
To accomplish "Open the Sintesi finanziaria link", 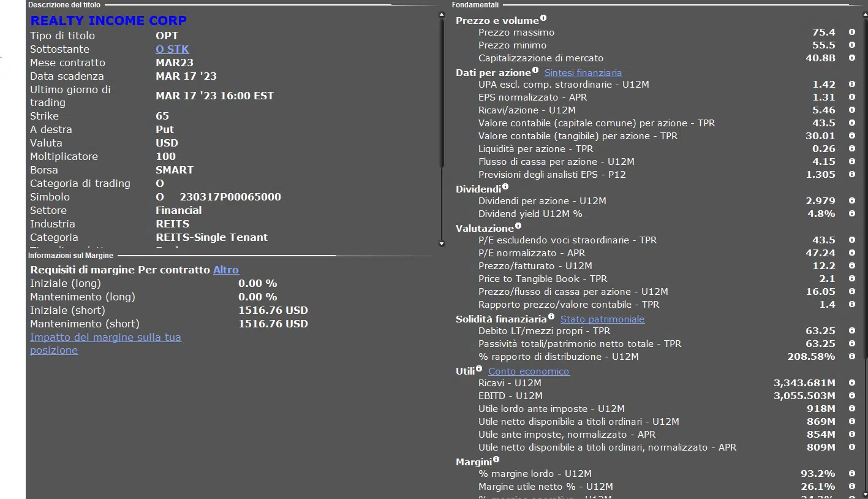I will click(x=583, y=73).
